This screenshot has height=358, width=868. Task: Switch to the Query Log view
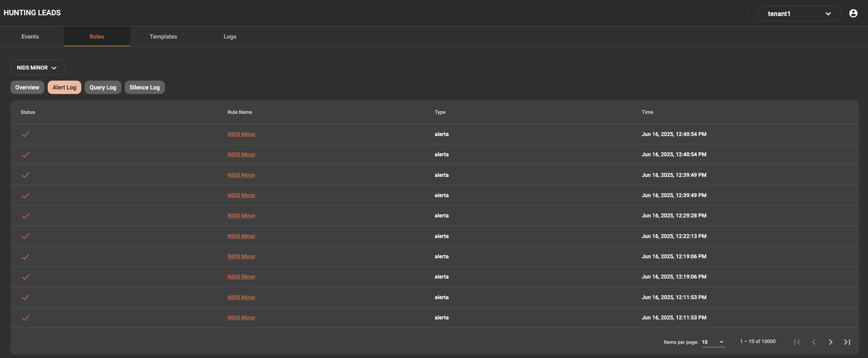click(103, 87)
